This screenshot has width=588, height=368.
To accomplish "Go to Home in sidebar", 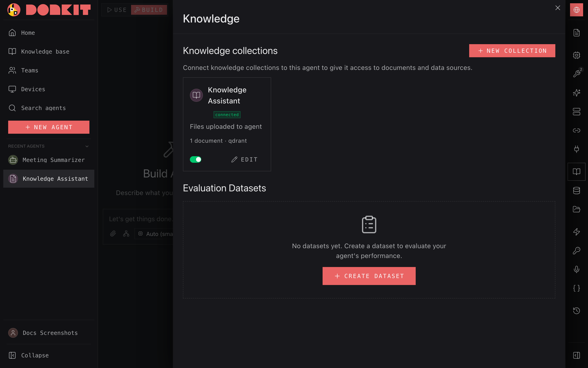I will (x=49, y=33).
